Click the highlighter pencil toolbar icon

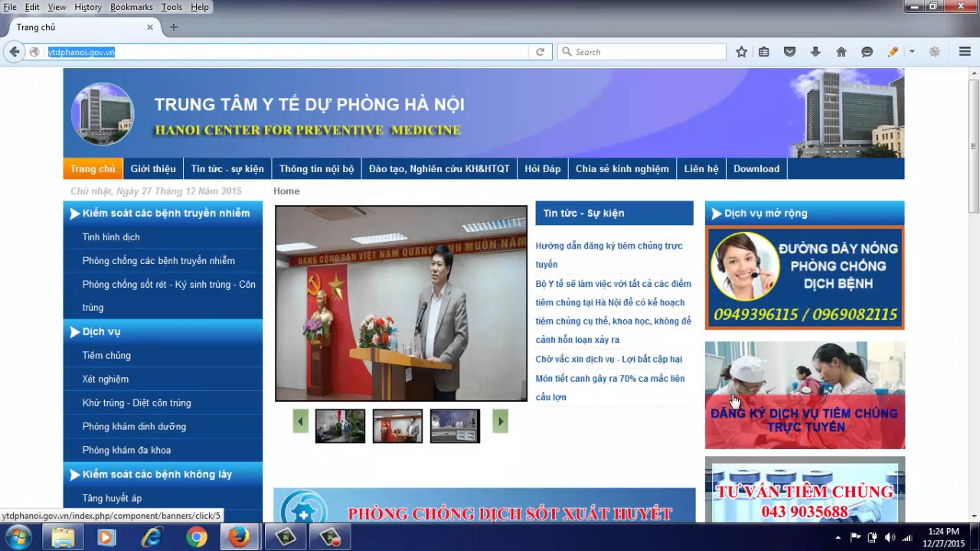893,52
